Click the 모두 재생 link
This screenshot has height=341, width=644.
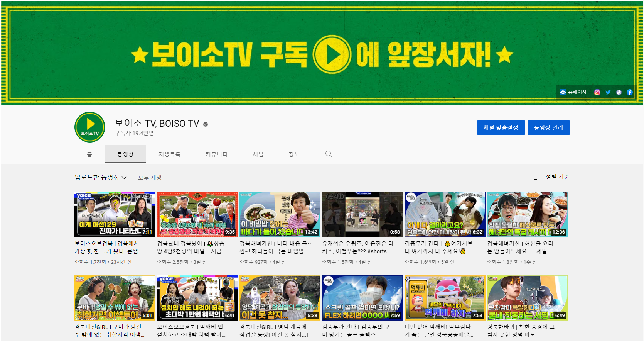[150, 178]
